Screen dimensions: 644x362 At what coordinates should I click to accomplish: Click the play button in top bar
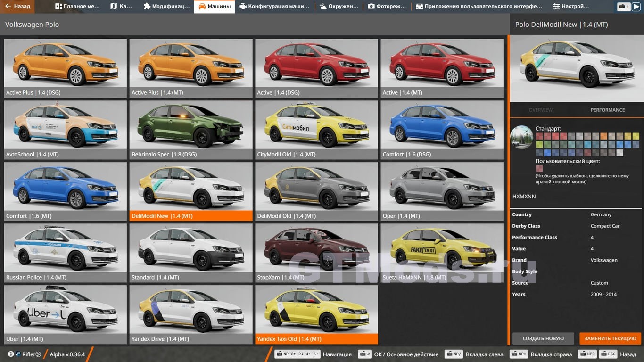pyautogui.click(x=636, y=7)
